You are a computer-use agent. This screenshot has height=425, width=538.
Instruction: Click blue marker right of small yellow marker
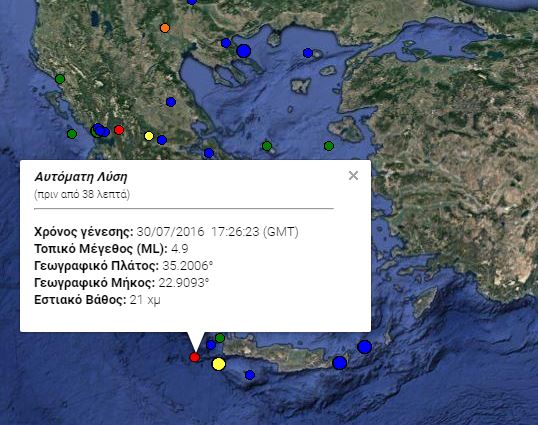162,140
